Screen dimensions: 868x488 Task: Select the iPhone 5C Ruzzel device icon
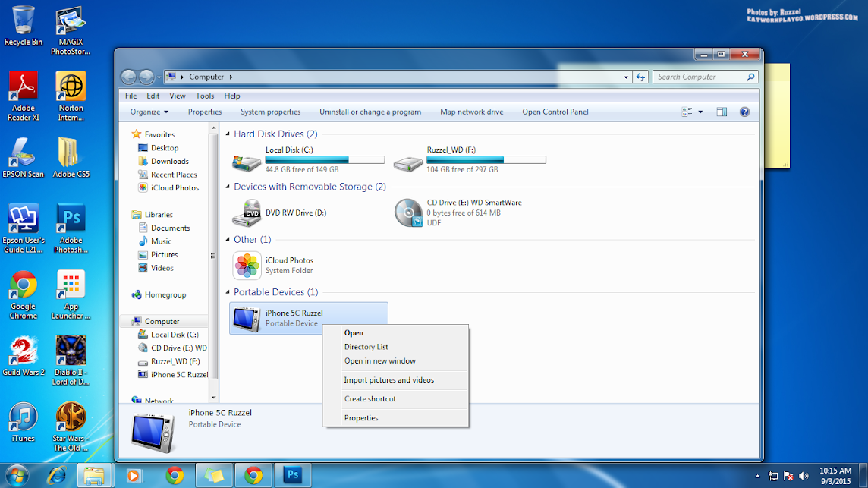247,319
